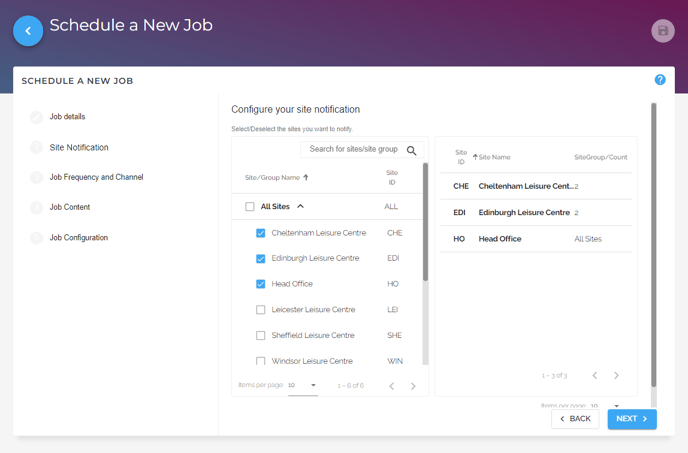Click the ALL site ID text

pyautogui.click(x=391, y=206)
